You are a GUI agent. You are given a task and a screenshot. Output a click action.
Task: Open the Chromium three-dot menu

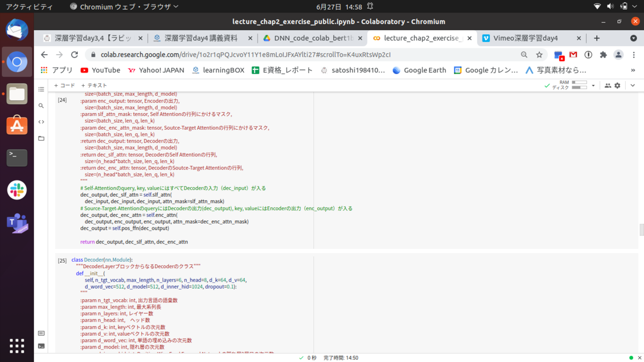point(633,55)
